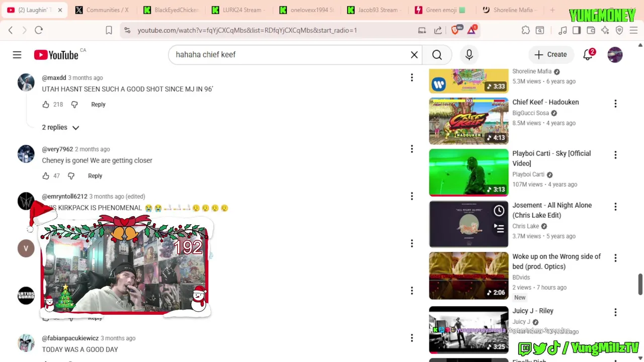
Task: Reply to the @very7962 comment
Action: (x=95, y=176)
